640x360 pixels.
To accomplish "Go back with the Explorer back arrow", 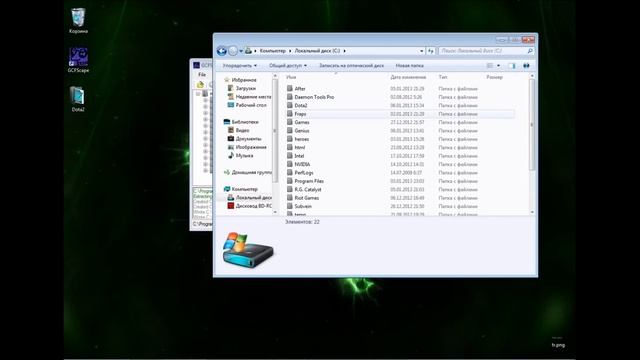I will click(222, 51).
